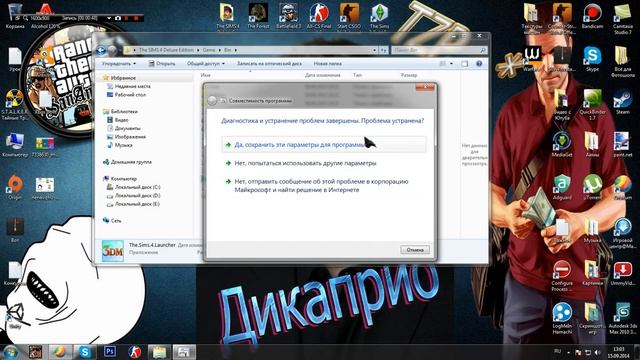Screen dimensions: 640x360
Task: Click the Explorer search field
Action: [x=439, y=50]
